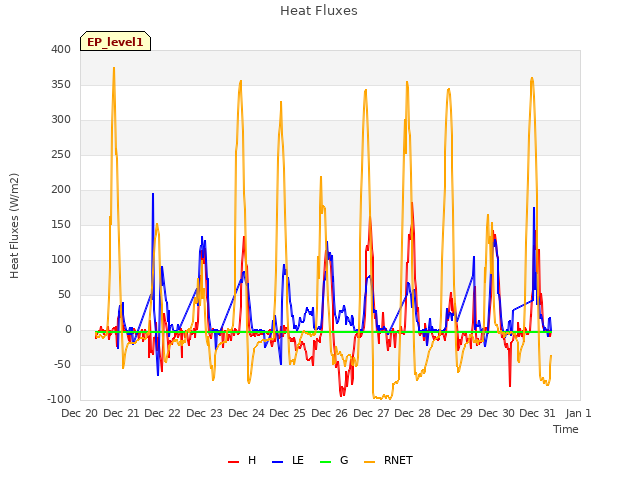The image size is (640, 480).
Task: Click the 150 y-axis tick label
Action: point(61,224)
